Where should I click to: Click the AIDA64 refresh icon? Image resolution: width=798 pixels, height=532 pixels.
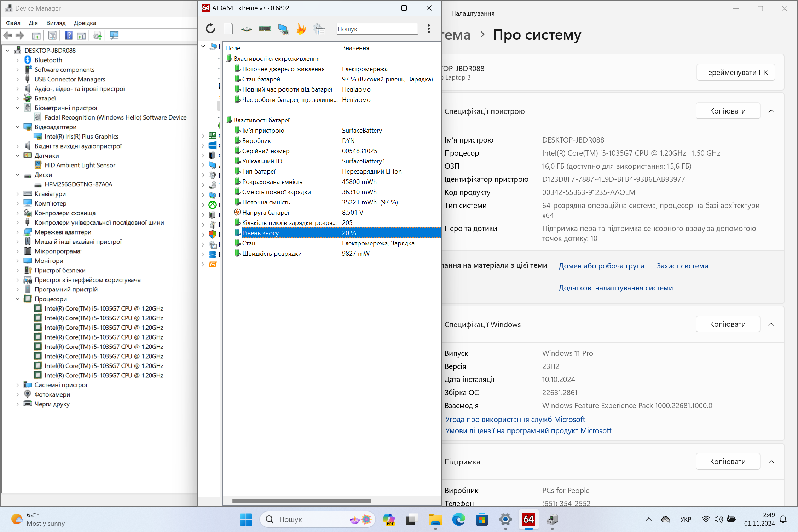pos(210,29)
